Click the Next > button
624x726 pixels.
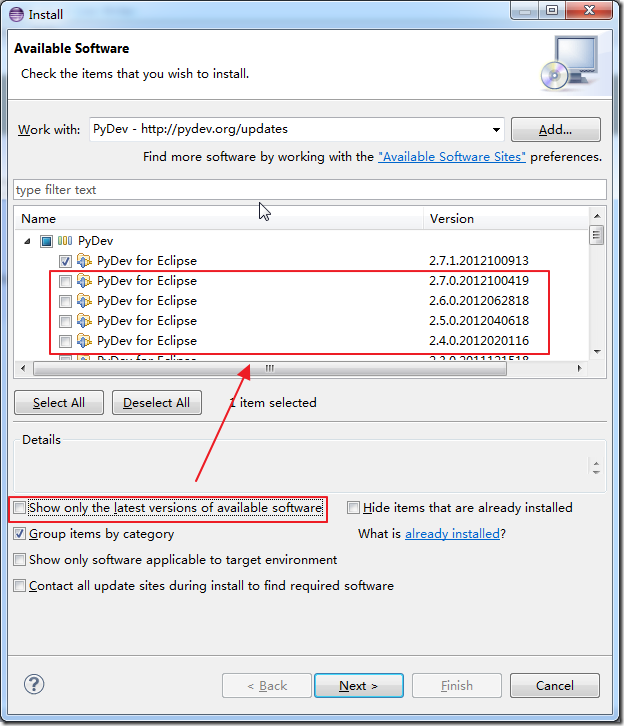pos(359,685)
